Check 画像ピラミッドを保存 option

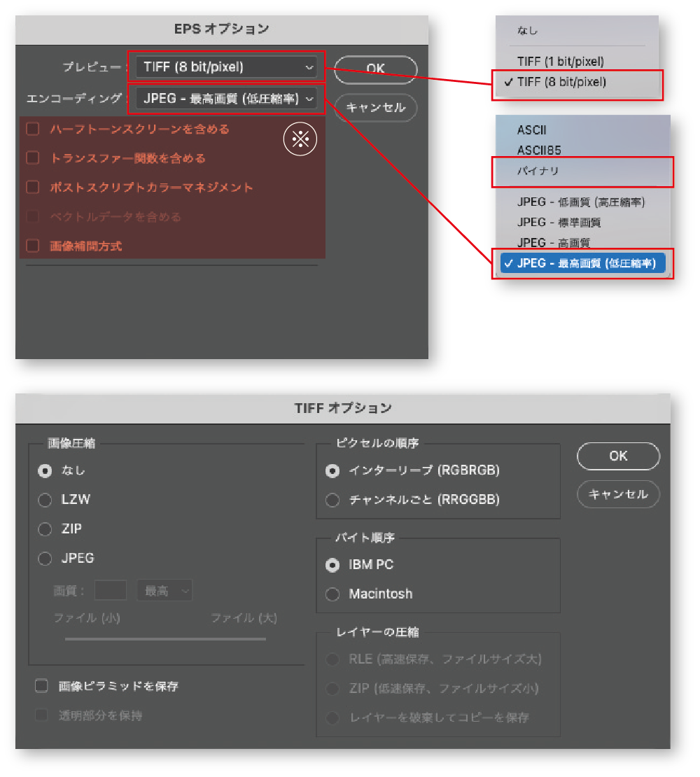point(41,686)
